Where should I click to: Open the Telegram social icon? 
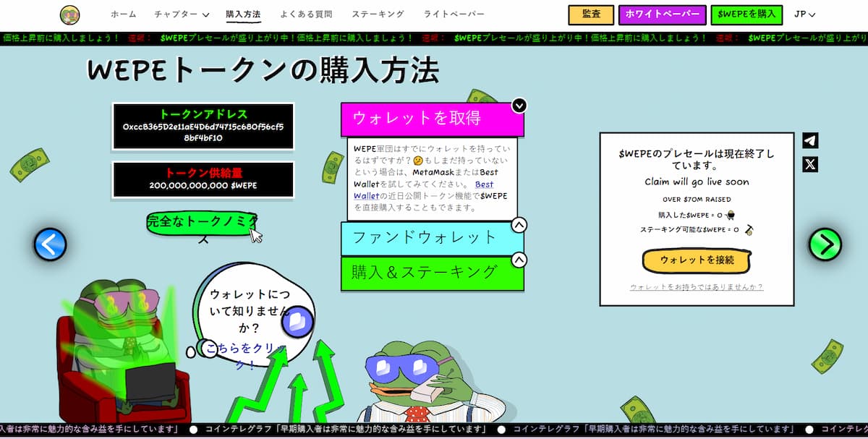810,141
